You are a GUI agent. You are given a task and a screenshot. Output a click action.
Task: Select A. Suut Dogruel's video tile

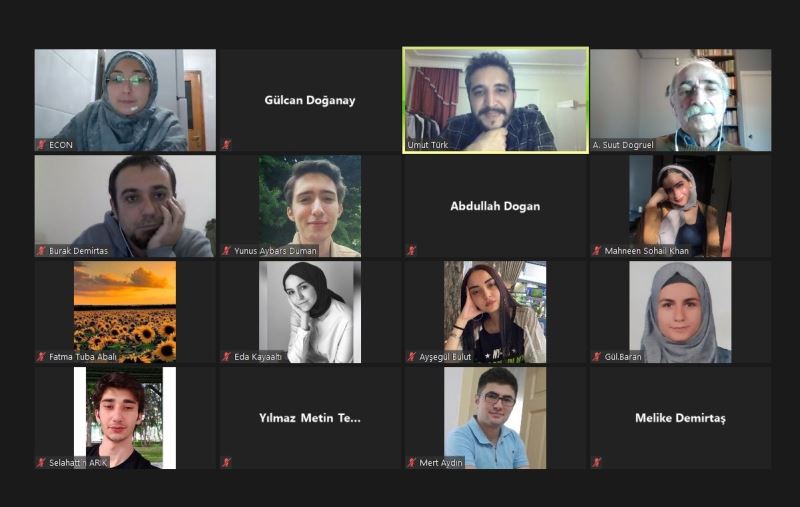[681, 100]
